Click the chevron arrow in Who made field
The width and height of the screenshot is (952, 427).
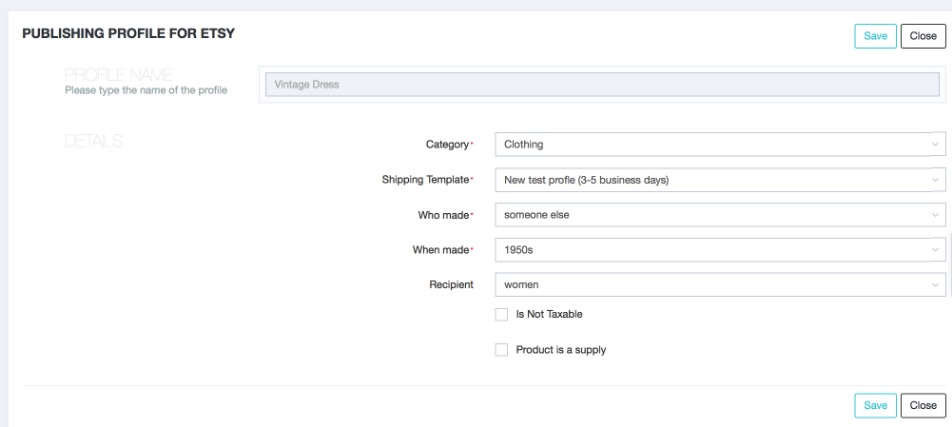coord(935,215)
